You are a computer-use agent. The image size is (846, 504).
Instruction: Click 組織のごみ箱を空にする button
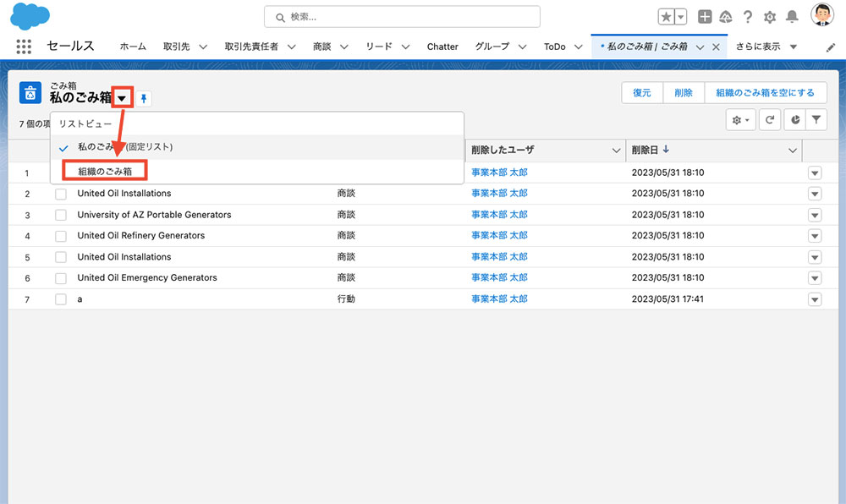point(766,93)
